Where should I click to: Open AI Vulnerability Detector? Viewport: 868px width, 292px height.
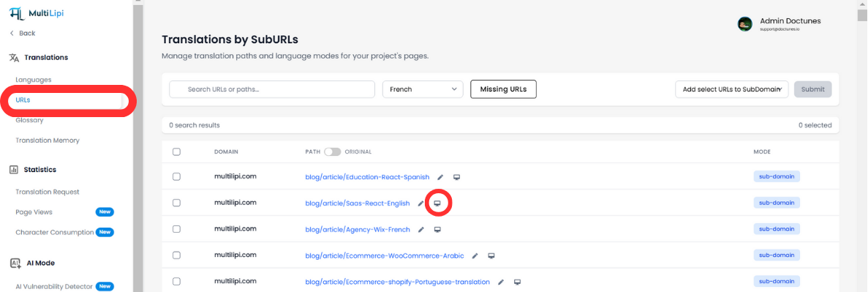point(54,286)
